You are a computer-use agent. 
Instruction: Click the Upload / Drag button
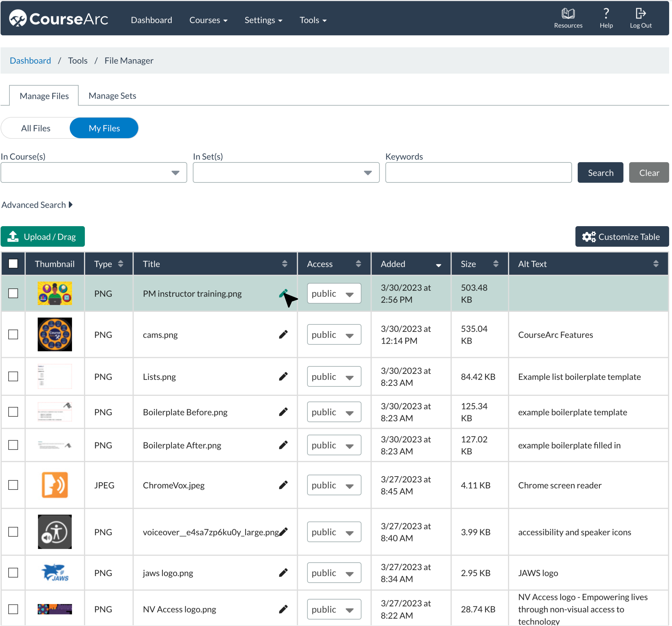point(43,236)
